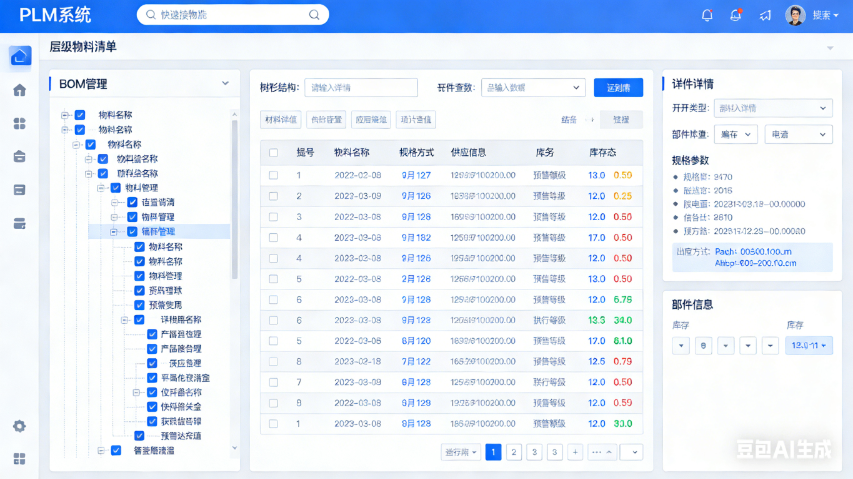Check the row with 9月 129
The width and height of the screenshot is (853, 479).
(x=274, y=403)
